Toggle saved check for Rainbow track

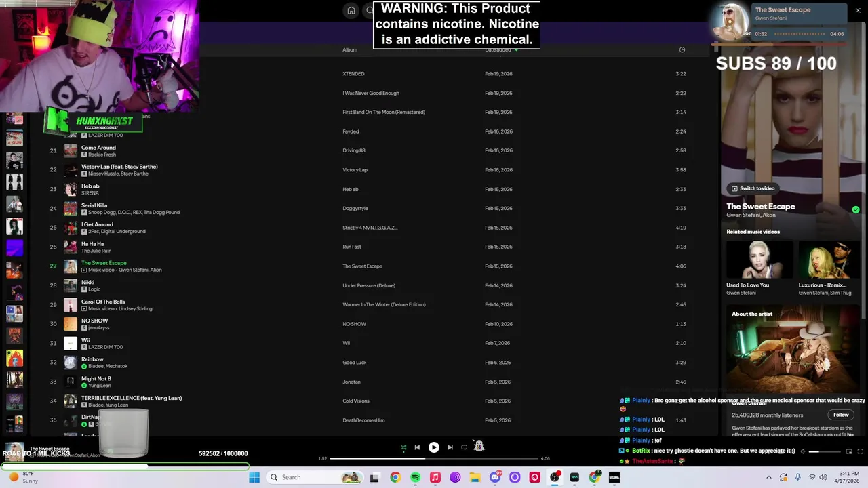tap(84, 366)
